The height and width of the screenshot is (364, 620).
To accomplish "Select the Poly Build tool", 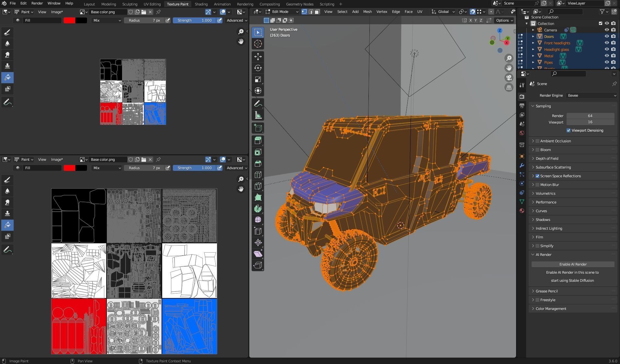I will click(258, 197).
